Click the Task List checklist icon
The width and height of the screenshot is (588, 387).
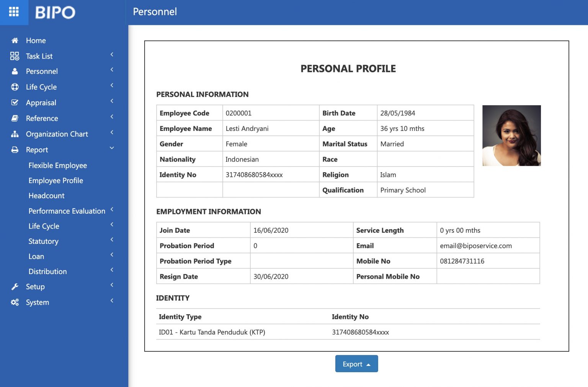[x=15, y=56]
